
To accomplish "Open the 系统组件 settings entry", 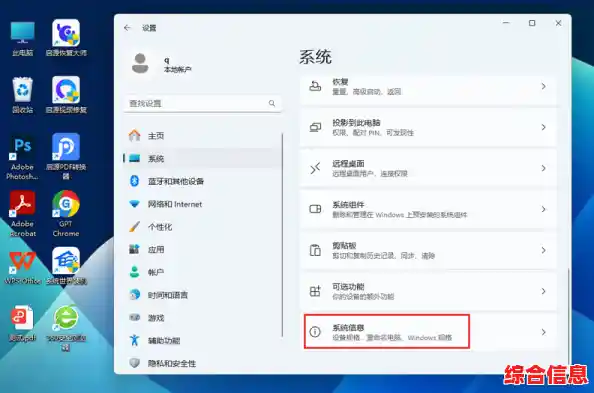I will pyautogui.click(x=428, y=209).
